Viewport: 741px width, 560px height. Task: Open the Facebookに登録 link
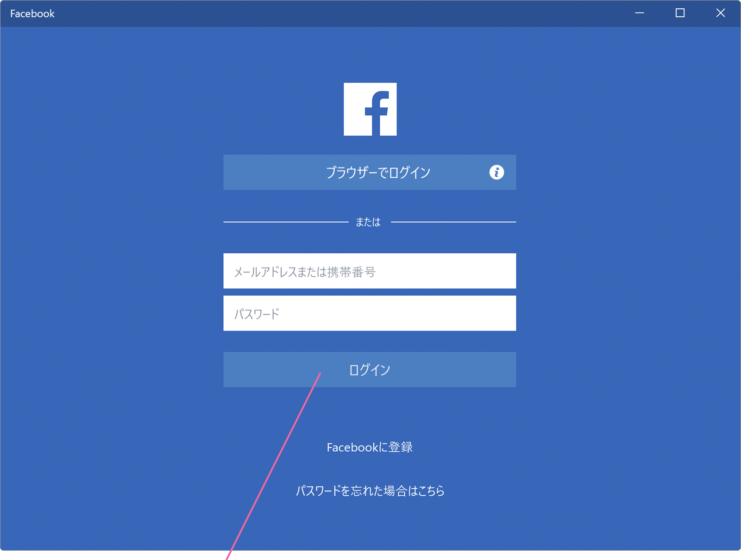coord(370,447)
